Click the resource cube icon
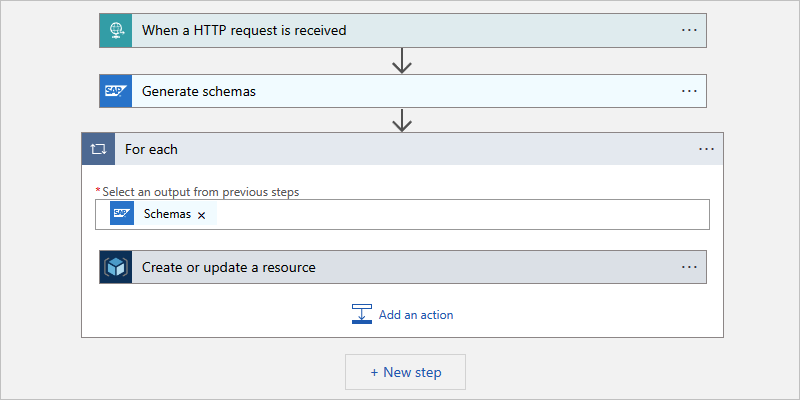Screen dimensions: 800x400 116,267
